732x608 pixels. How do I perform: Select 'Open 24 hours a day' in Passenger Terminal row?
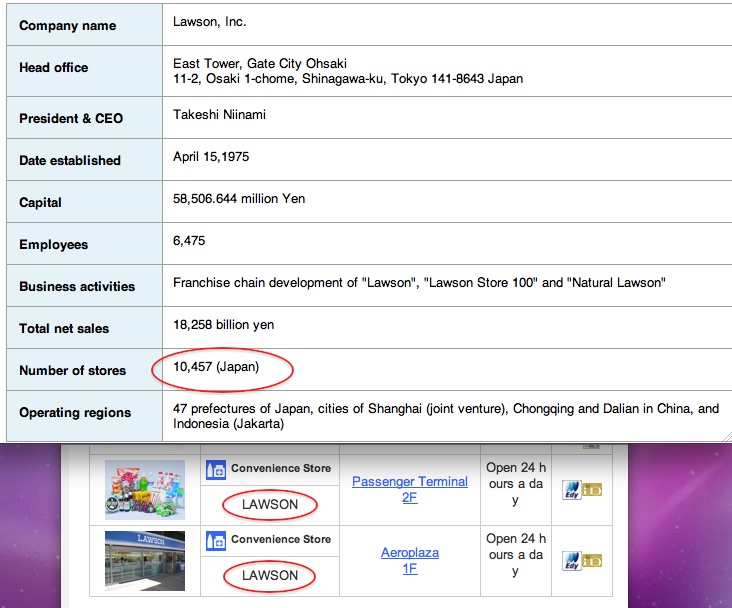point(515,484)
